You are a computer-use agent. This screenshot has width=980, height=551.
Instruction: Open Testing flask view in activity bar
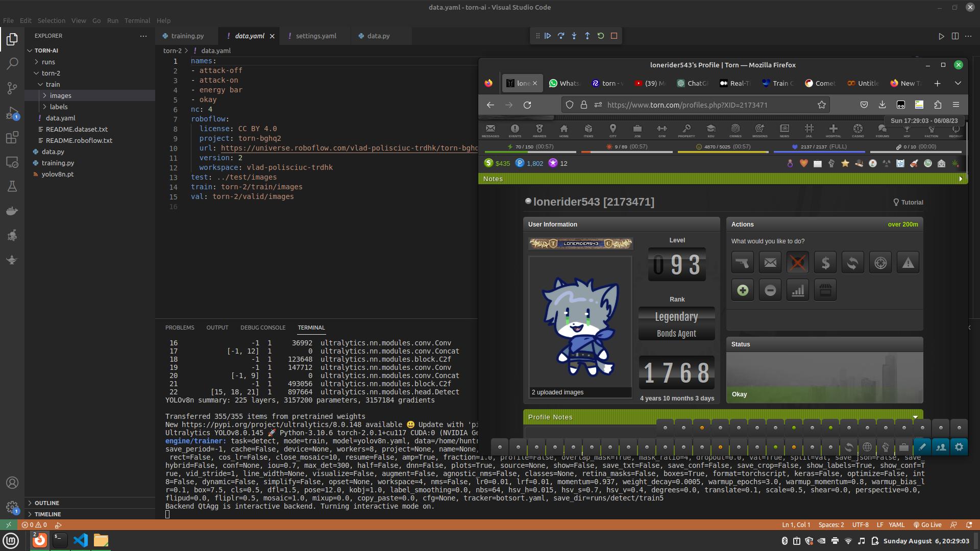pyautogui.click(x=12, y=186)
